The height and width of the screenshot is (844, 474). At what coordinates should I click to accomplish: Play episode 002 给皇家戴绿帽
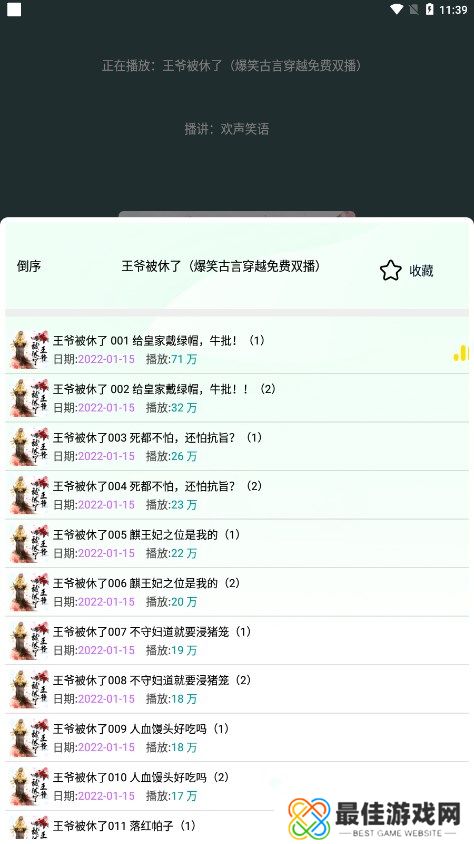[x=237, y=398]
